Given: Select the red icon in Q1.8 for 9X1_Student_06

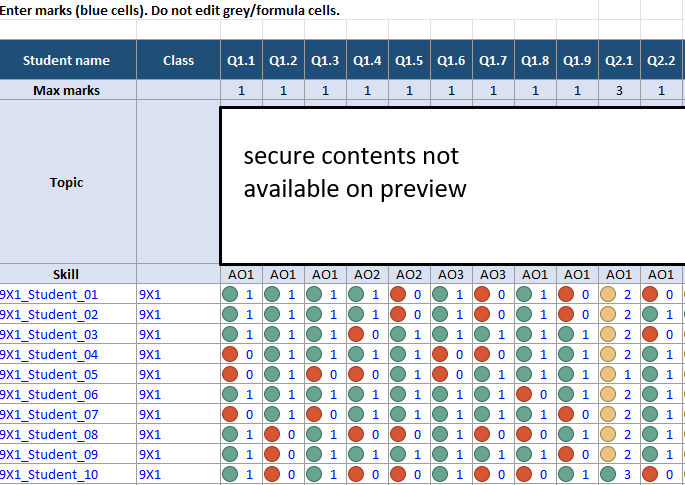Looking at the screenshot, I should tap(524, 394).
